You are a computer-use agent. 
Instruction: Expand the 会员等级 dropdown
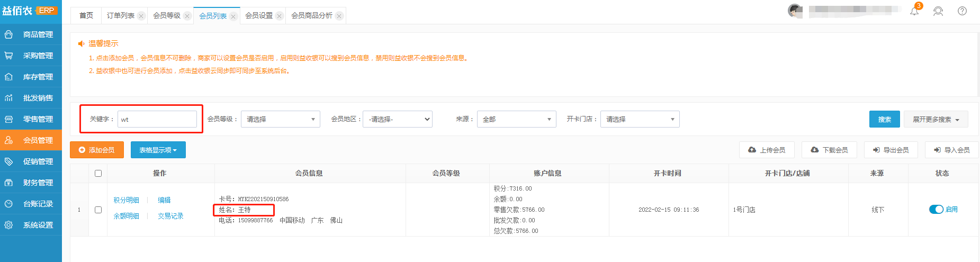point(280,119)
